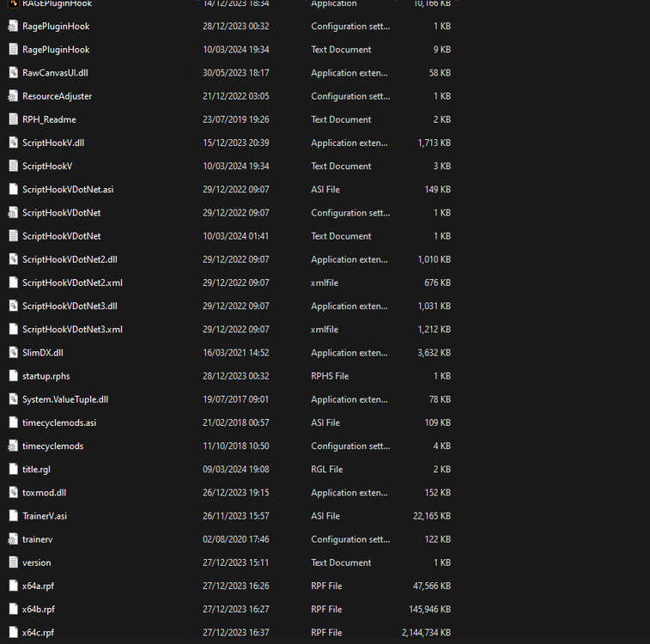This screenshot has width=650, height=644.
Task: Select the ScriptHookVDotNet3.dll file icon
Action: 13,306
